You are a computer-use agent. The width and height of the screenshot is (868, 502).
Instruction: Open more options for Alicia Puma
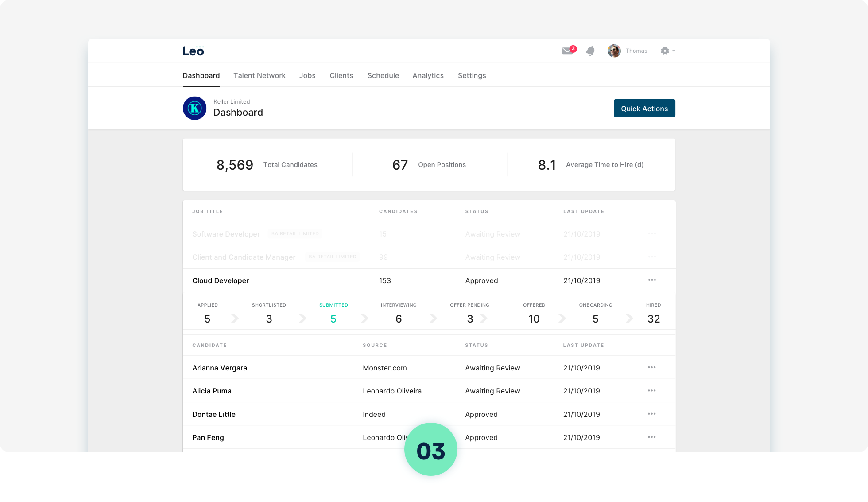click(x=652, y=390)
